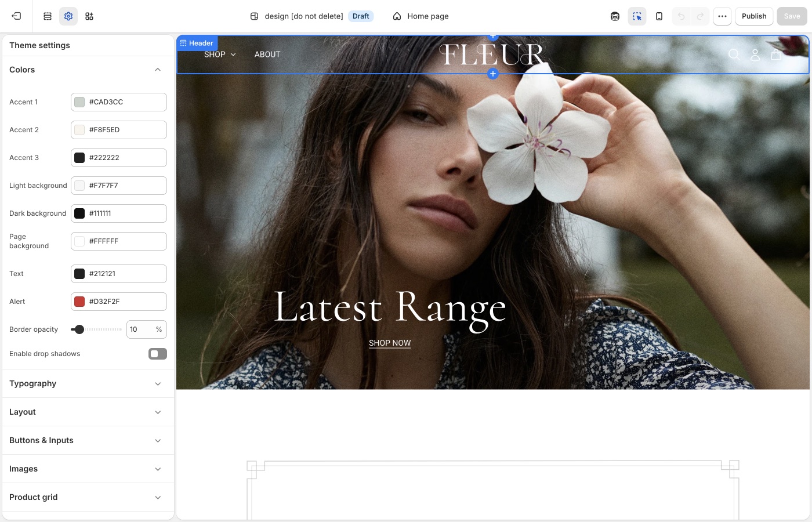Open Alert color swatch #D32F2F
812x522 pixels.
(79, 302)
